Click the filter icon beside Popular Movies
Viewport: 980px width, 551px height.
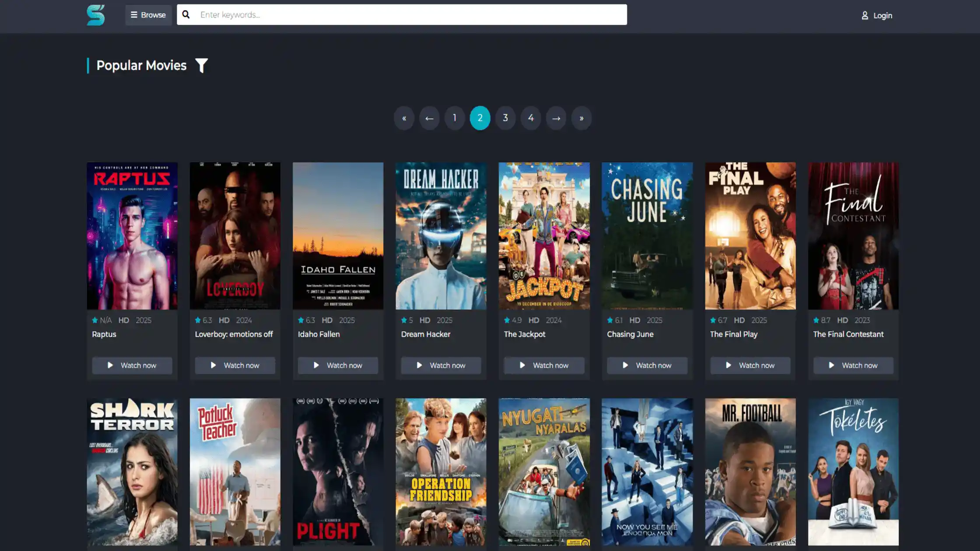[202, 65]
